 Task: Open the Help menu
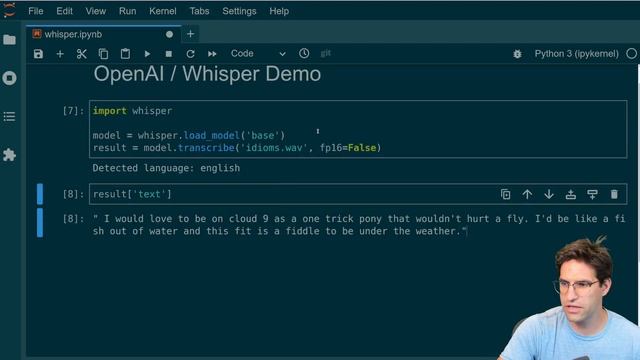click(x=279, y=11)
